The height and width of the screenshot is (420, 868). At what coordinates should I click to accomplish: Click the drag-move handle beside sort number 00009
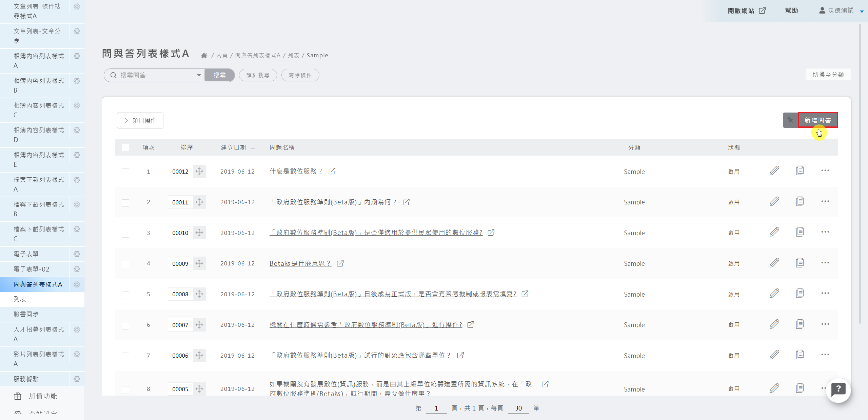coord(199,263)
